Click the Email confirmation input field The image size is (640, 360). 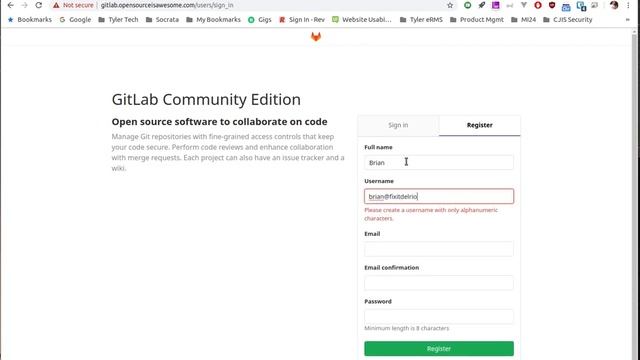pyautogui.click(x=439, y=283)
